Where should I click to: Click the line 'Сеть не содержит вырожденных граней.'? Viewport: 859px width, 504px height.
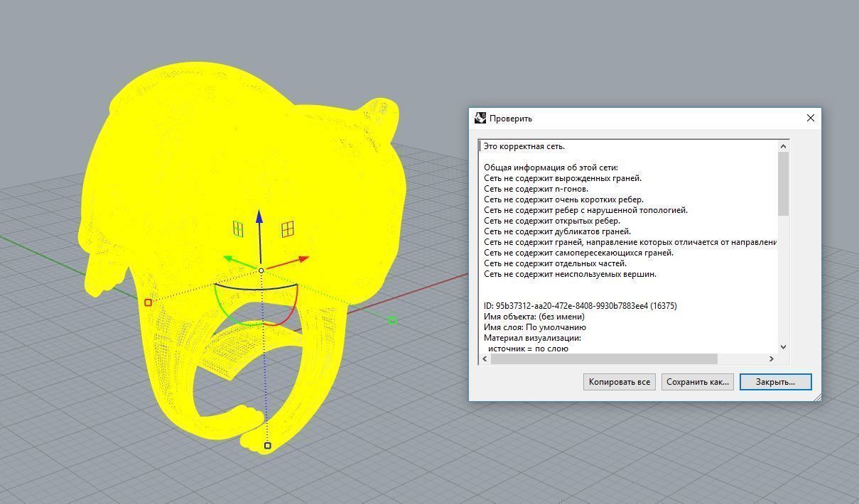coord(563,178)
